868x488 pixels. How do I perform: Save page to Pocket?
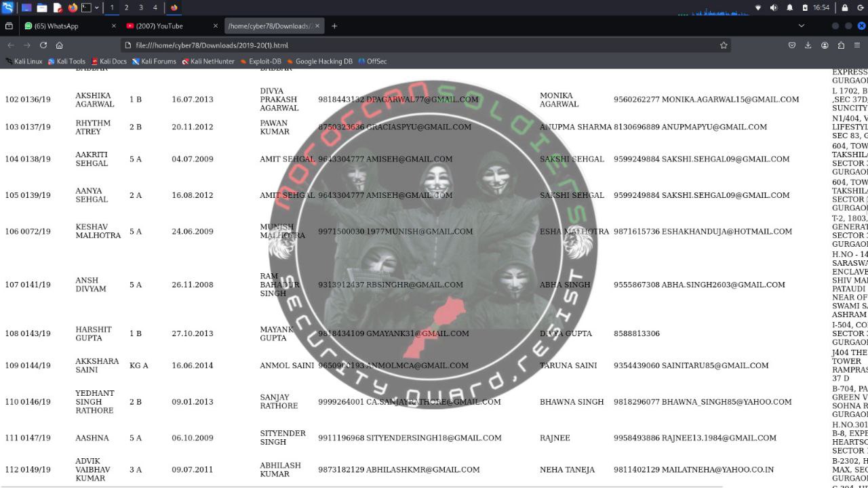click(x=792, y=45)
